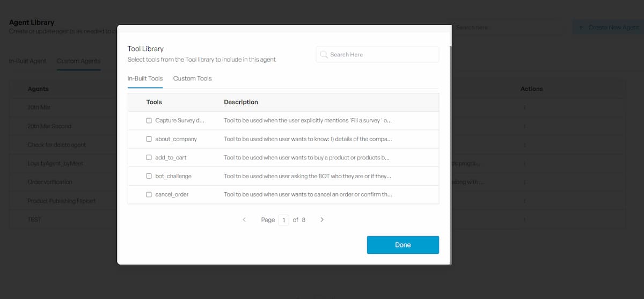644x299 pixels.
Task: Open the cancel_order tool description text
Action: point(308,194)
